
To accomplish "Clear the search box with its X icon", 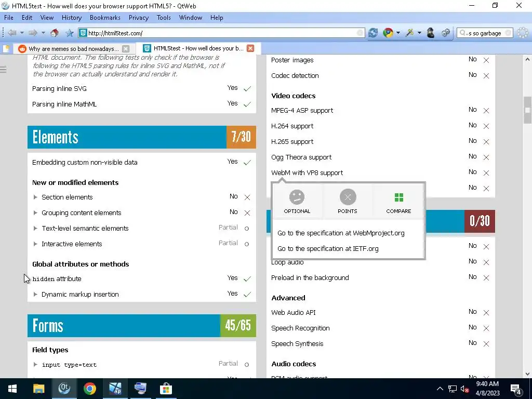I will click(x=508, y=33).
